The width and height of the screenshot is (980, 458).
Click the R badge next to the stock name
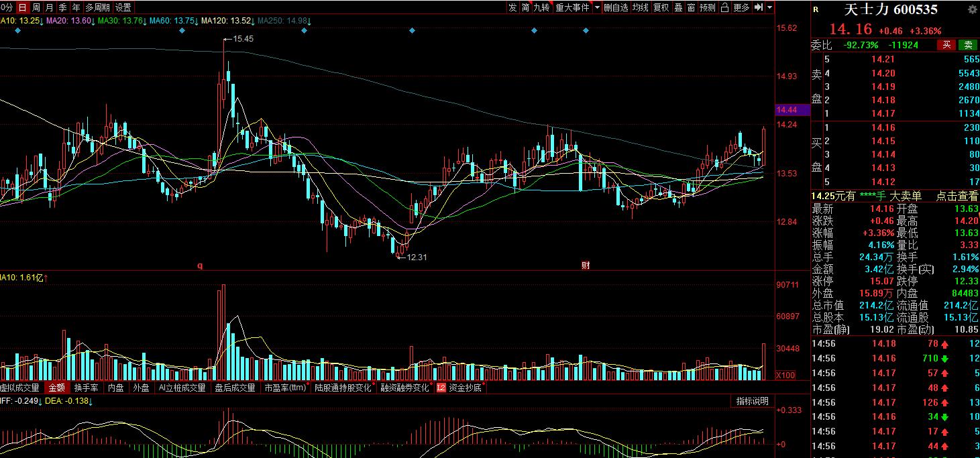[x=816, y=9]
